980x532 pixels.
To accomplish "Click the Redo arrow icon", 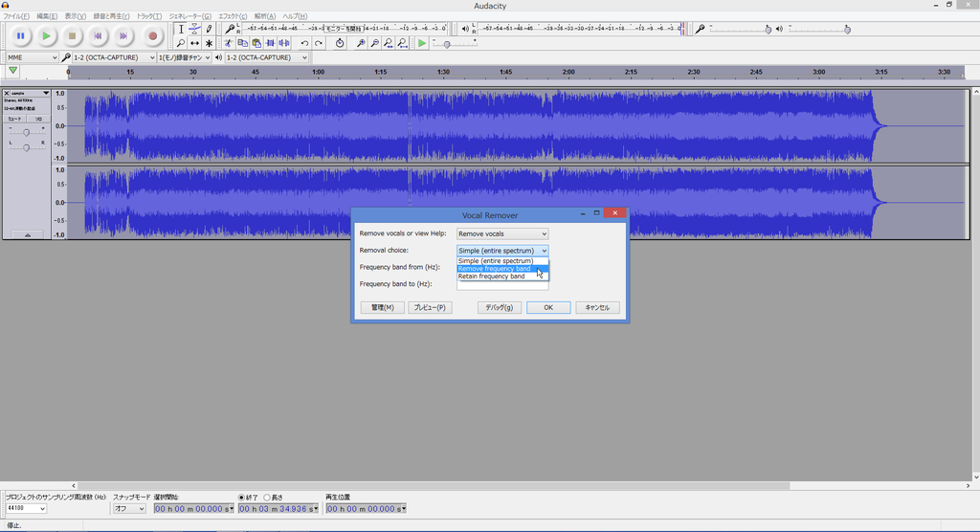I will 319,43.
